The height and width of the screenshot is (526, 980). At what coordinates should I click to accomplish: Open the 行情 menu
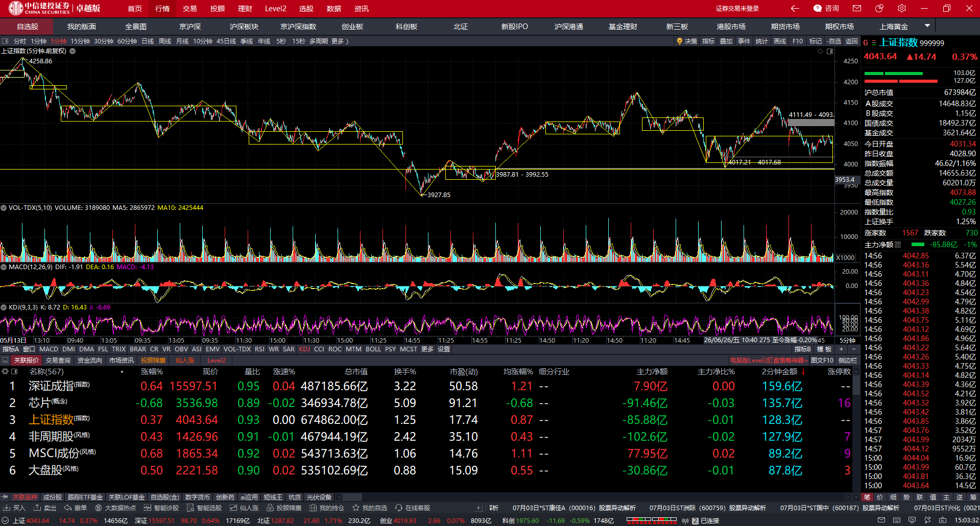click(162, 9)
